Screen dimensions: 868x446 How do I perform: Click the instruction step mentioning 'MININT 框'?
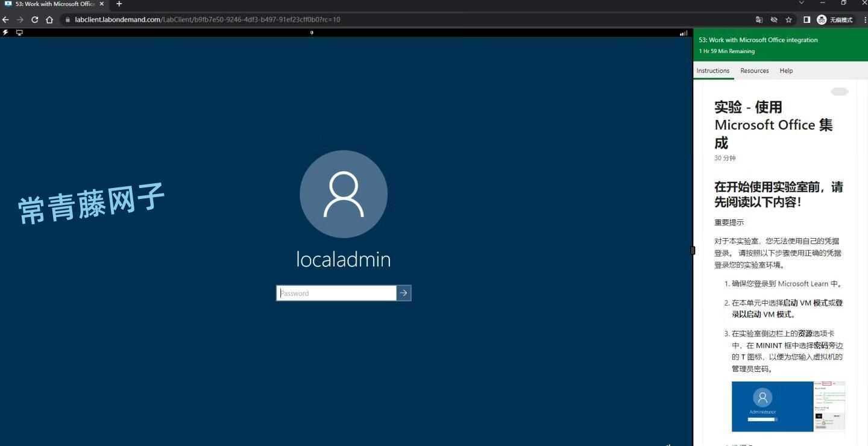(787, 351)
